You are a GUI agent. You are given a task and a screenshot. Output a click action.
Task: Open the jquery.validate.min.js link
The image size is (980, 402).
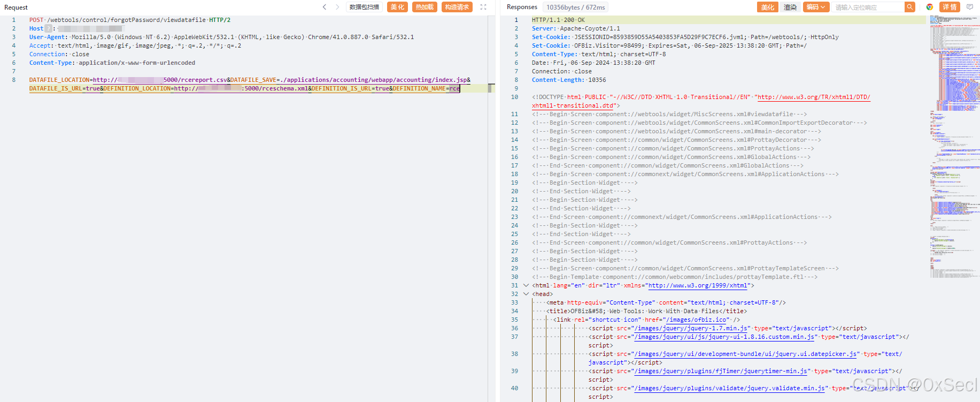pyautogui.click(x=729, y=388)
